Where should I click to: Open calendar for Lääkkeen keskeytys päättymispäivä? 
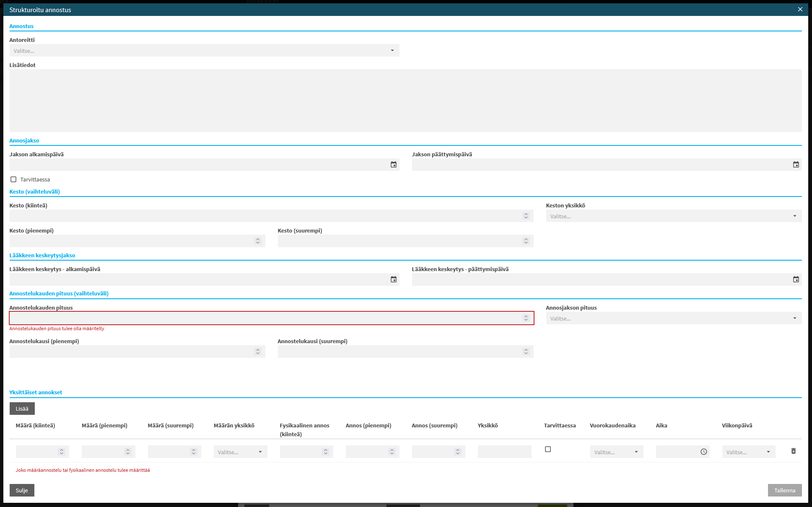[796, 279]
